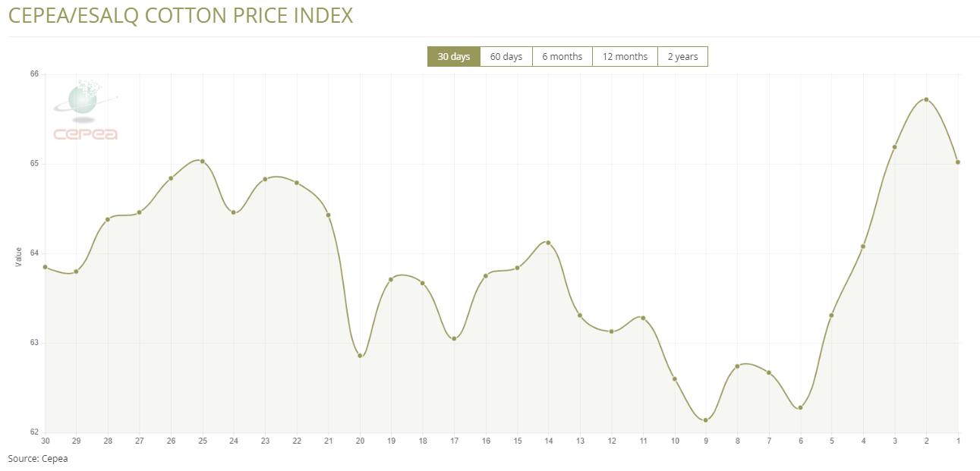Switch to the 60 days view
This screenshot has height=471, width=980.
[x=506, y=57]
